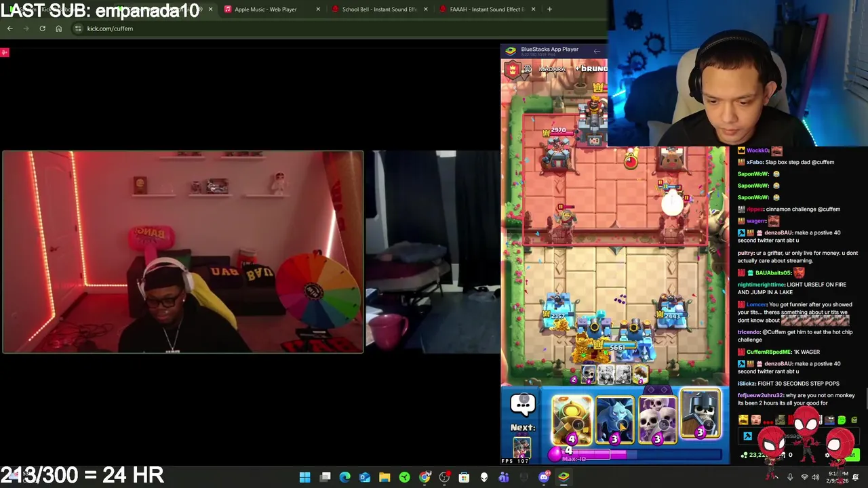Open Task View on the taskbar

pyautogui.click(x=325, y=477)
